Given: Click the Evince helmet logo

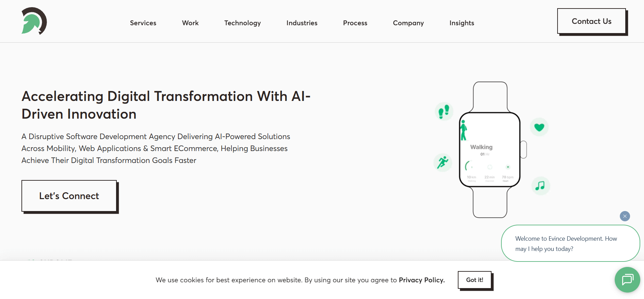Looking at the screenshot, I should [x=34, y=21].
